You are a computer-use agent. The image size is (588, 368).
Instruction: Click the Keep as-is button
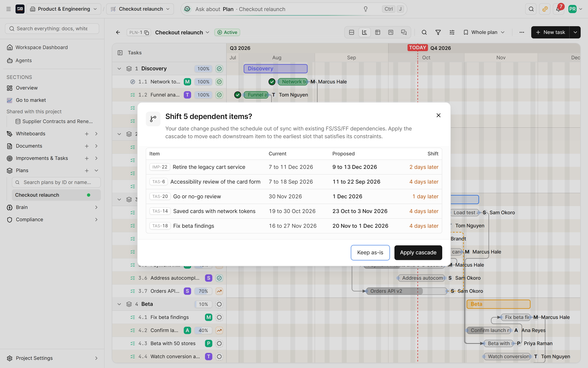click(370, 253)
